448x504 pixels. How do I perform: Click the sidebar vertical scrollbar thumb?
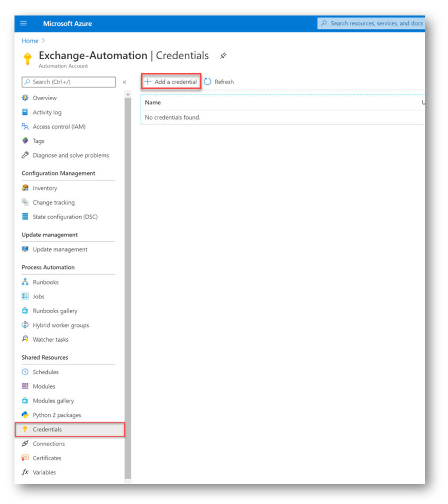(128, 289)
